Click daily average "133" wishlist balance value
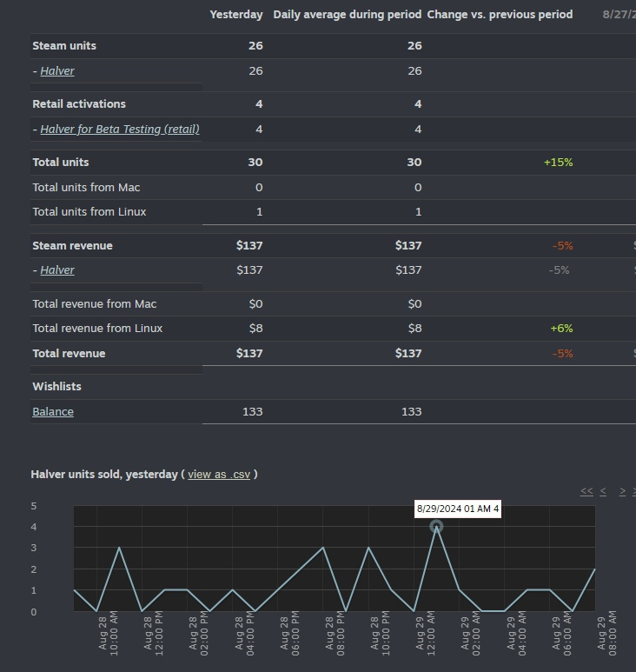This screenshot has height=672, width=636. pyautogui.click(x=411, y=411)
